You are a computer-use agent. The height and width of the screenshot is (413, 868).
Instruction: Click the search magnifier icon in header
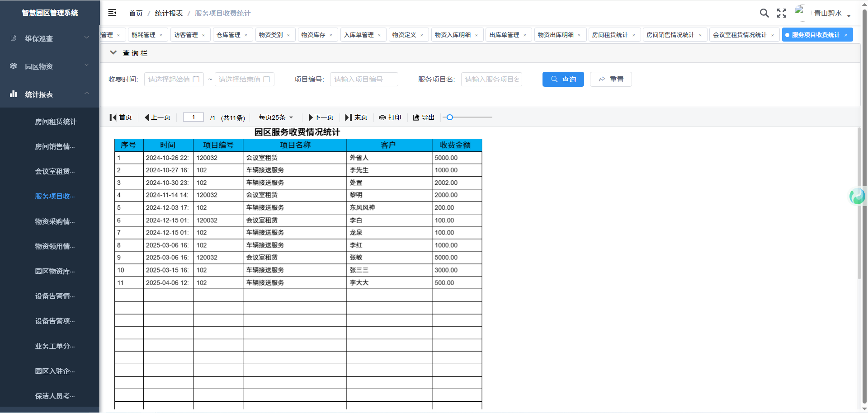point(764,13)
